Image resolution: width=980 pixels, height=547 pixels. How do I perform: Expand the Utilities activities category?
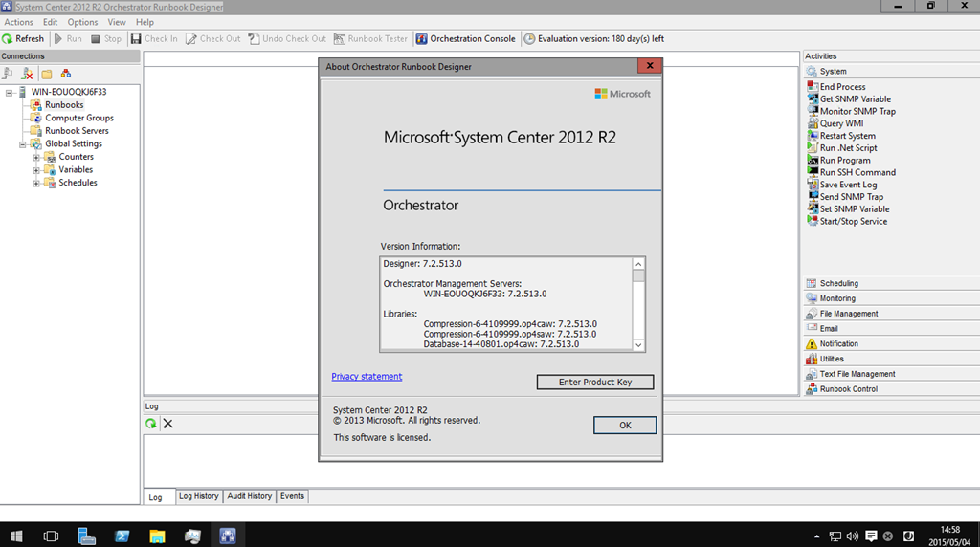click(x=891, y=359)
